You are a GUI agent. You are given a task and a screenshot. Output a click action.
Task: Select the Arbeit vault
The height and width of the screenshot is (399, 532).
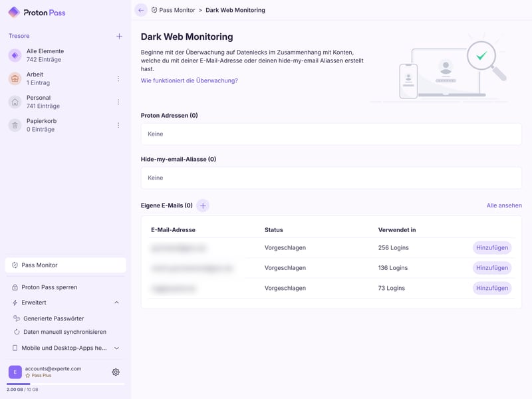tap(40, 78)
